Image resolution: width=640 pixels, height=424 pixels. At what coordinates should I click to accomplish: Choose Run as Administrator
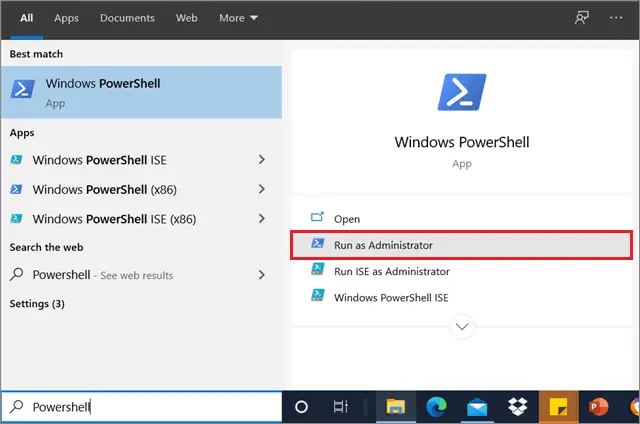click(x=462, y=245)
